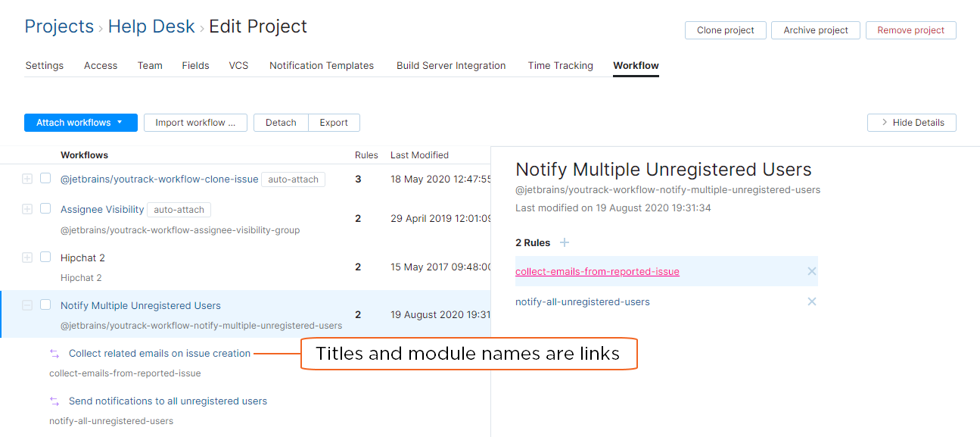980x437 pixels.
Task: Tick the Assignee Visibility workflow checkbox
Action: pos(45,209)
